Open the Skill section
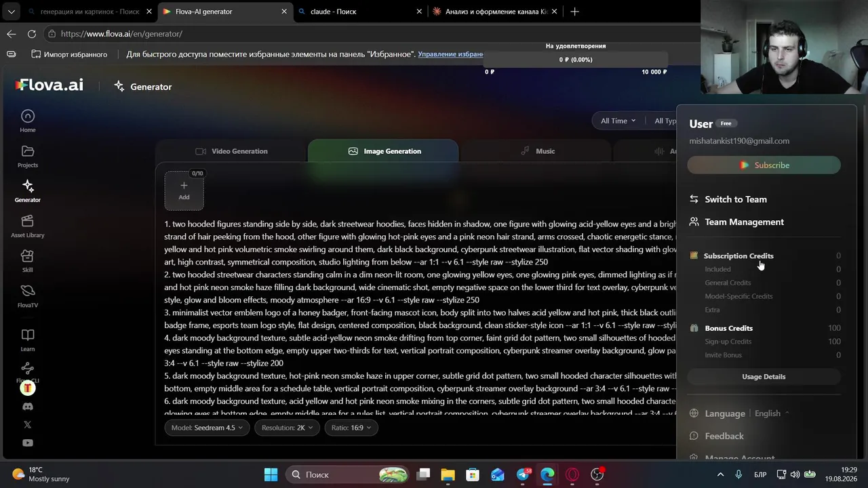Screen dimensions: 868x488 [x=27, y=260]
